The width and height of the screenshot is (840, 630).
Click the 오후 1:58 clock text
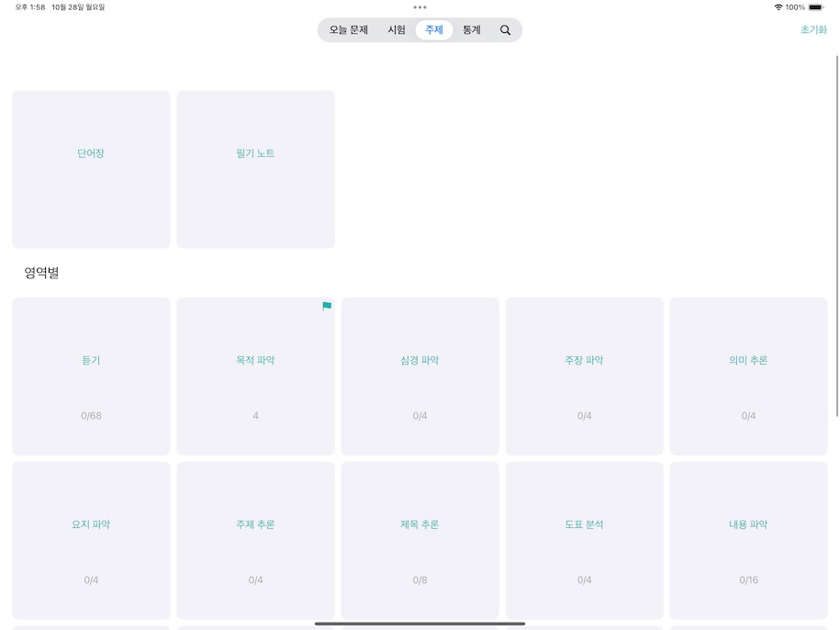pos(30,7)
